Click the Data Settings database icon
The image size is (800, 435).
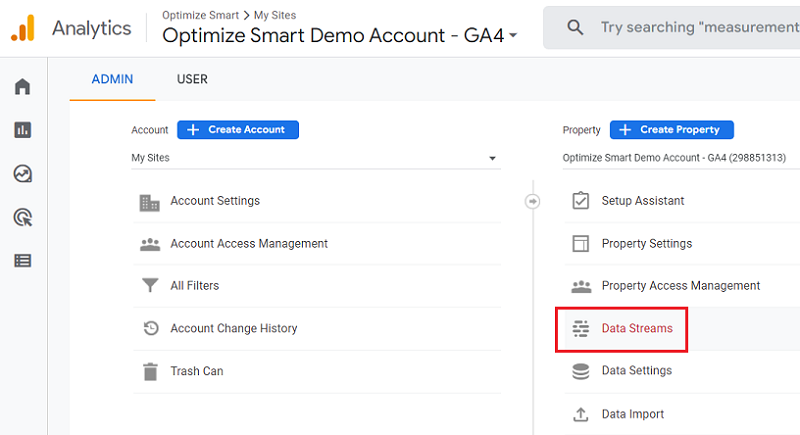(x=581, y=371)
